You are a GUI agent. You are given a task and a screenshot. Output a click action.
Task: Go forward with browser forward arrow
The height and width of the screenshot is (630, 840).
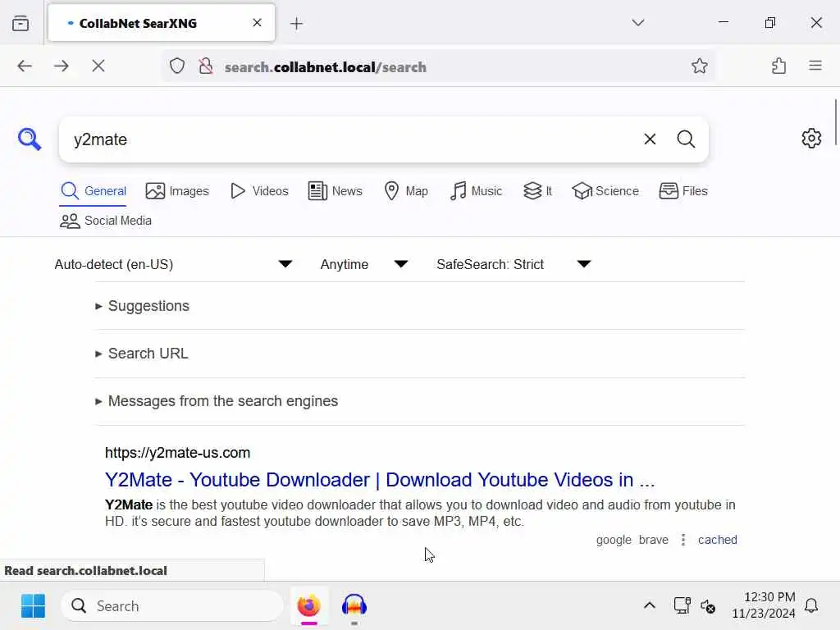coord(62,66)
